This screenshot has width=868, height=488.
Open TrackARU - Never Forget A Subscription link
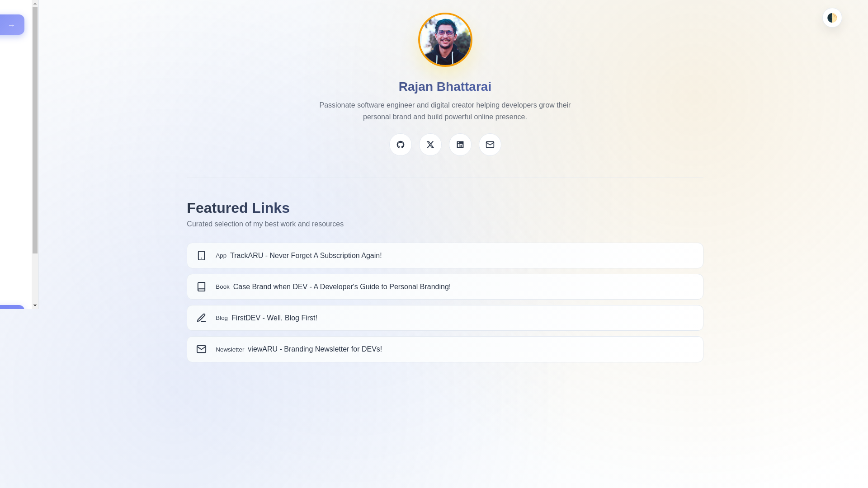point(306,256)
